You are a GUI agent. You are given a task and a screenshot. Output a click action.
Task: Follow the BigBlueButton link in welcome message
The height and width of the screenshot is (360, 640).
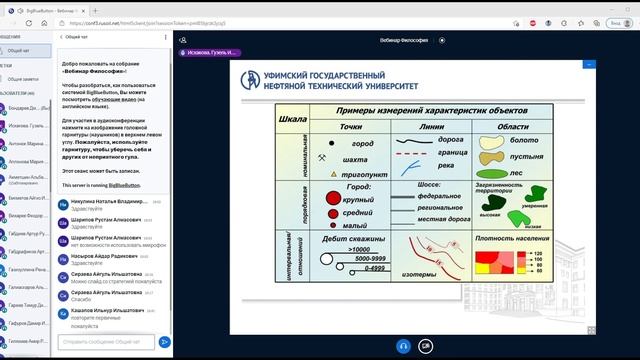click(124, 185)
